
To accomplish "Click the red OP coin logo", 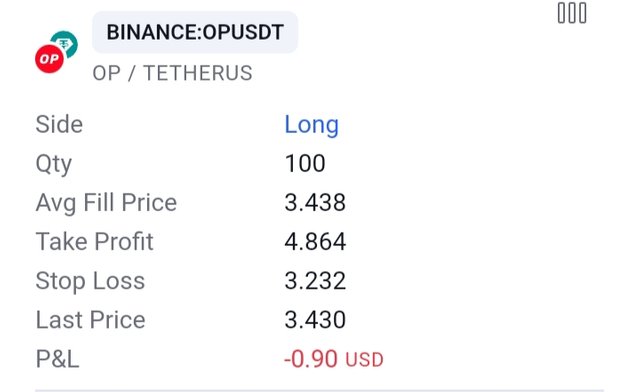I will 49,59.
